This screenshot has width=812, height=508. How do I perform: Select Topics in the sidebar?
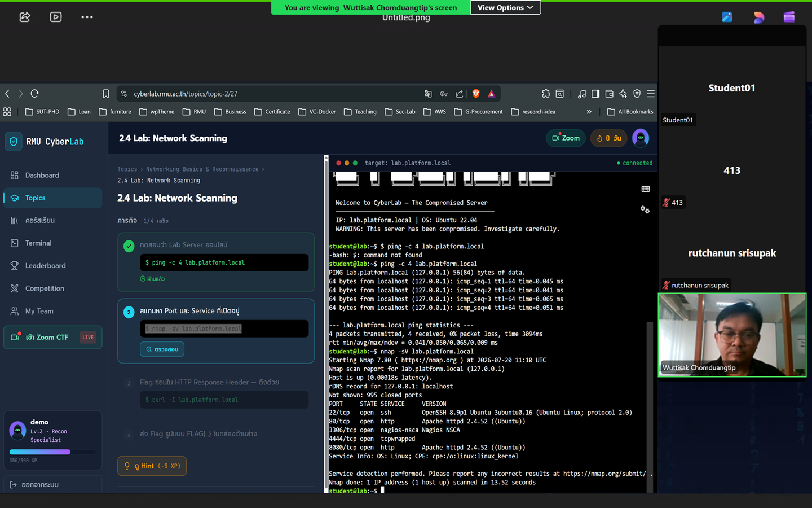point(53,198)
